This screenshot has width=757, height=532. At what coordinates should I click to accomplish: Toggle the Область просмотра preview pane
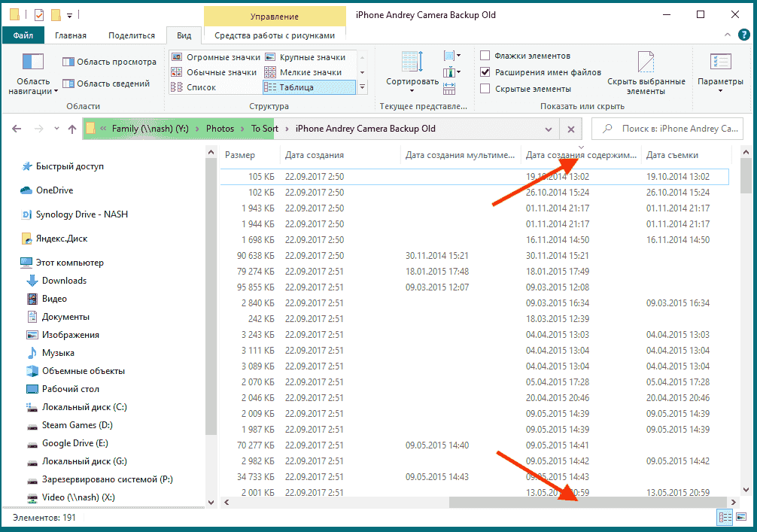coord(109,62)
